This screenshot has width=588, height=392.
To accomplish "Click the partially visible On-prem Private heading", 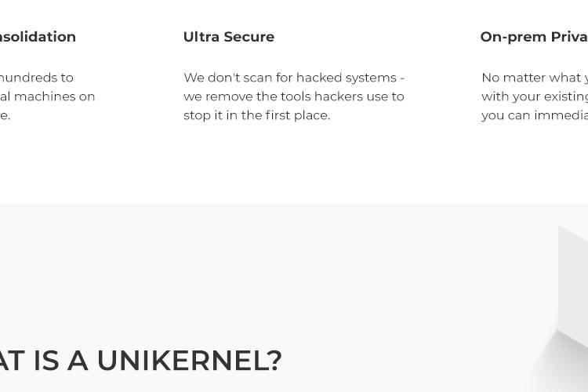I will click(534, 37).
